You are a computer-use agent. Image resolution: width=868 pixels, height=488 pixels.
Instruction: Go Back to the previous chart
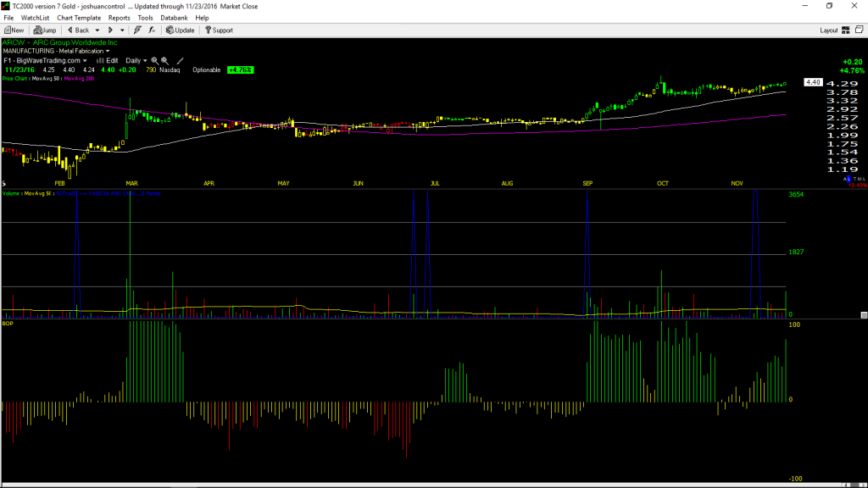click(x=79, y=30)
